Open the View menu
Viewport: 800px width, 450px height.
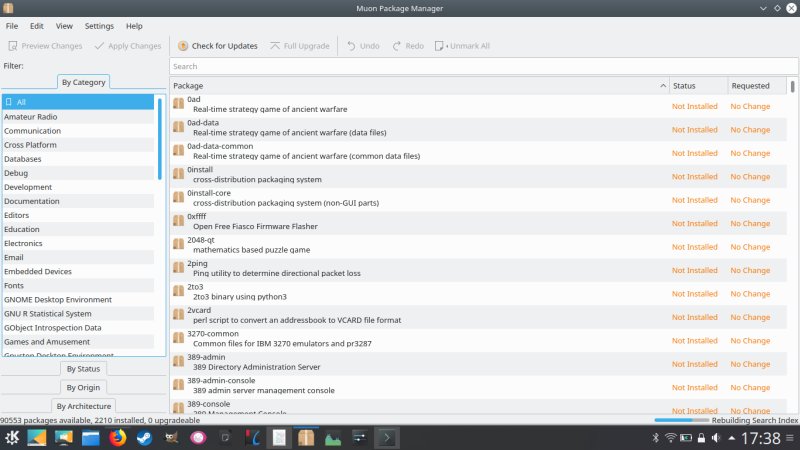click(64, 25)
